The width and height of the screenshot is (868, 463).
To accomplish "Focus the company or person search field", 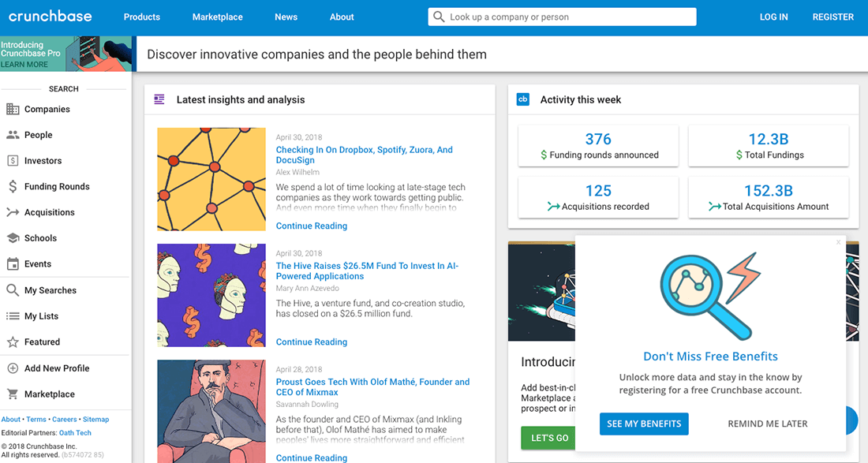I will pos(562,17).
